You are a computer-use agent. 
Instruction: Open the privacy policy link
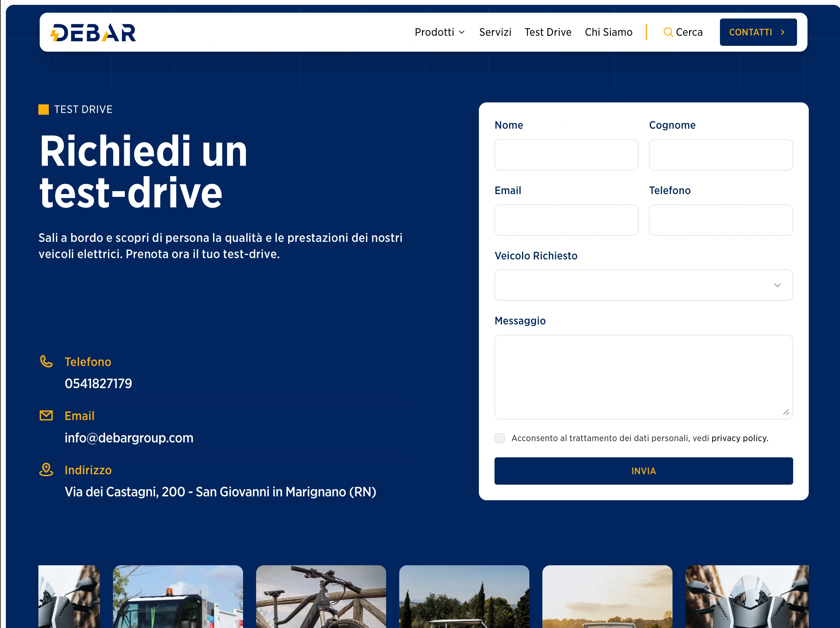739,438
